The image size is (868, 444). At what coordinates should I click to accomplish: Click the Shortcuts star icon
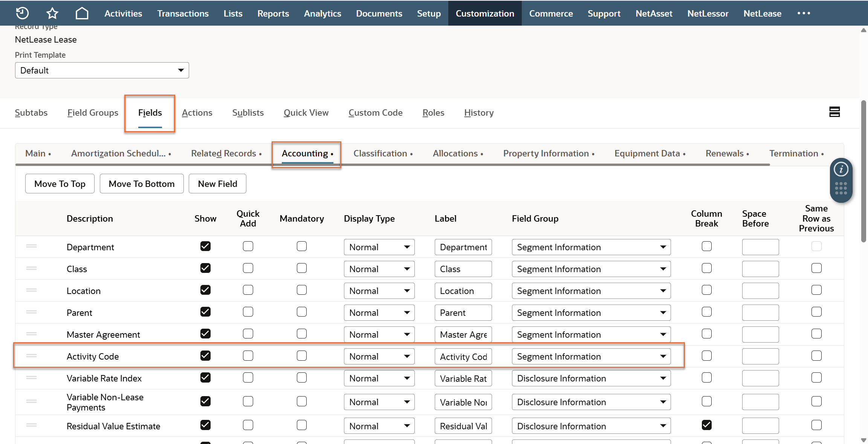[52, 13]
